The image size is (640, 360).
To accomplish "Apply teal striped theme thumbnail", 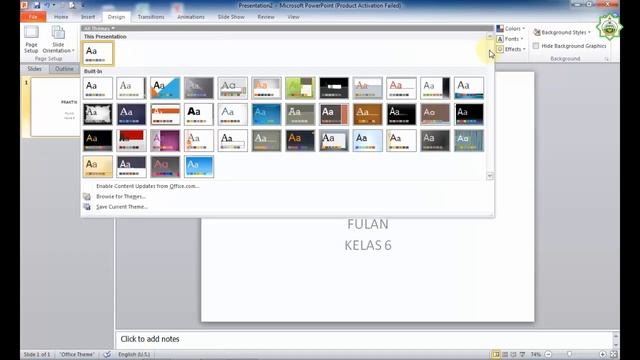I will [469, 140].
